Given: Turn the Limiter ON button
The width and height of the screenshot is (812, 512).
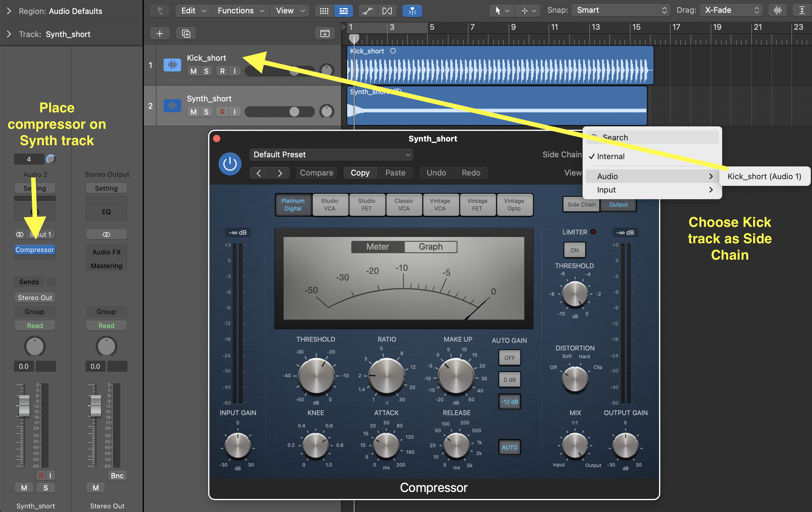Looking at the screenshot, I should 574,250.
